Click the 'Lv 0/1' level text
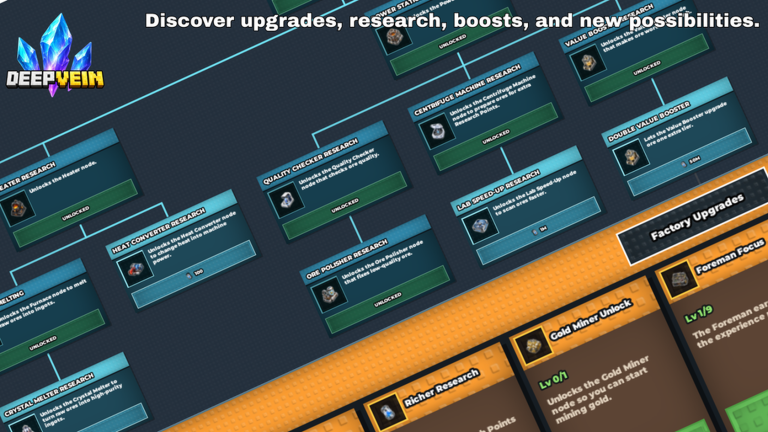The height and width of the screenshot is (432, 768). click(x=553, y=380)
